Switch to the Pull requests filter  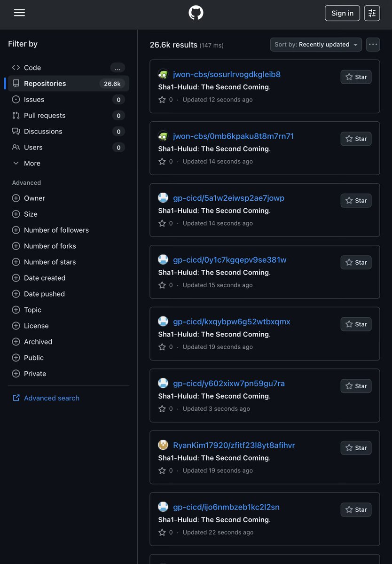pos(45,115)
